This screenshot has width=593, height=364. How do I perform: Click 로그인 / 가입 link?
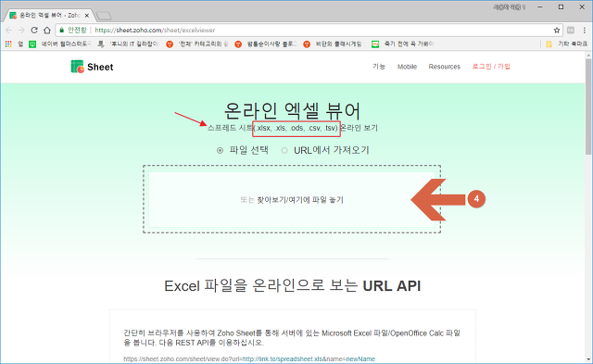pos(491,67)
